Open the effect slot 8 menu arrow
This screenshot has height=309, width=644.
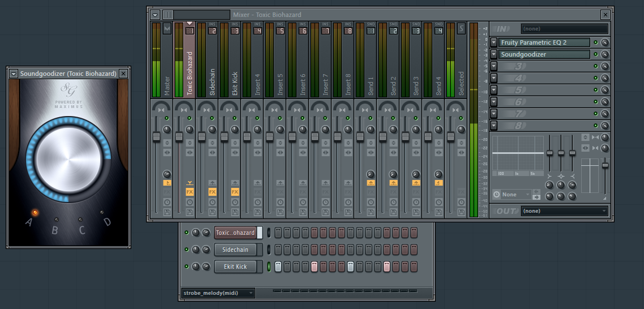click(493, 125)
